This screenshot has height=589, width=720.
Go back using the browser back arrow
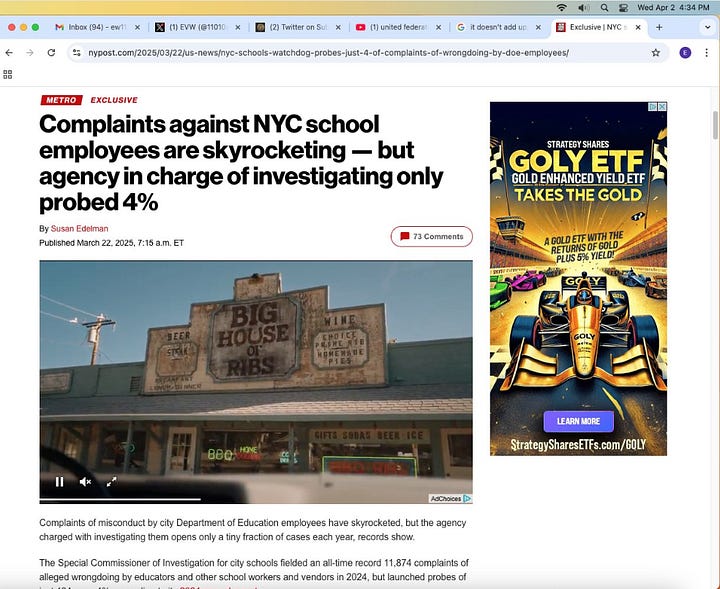(x=9, y=53)
